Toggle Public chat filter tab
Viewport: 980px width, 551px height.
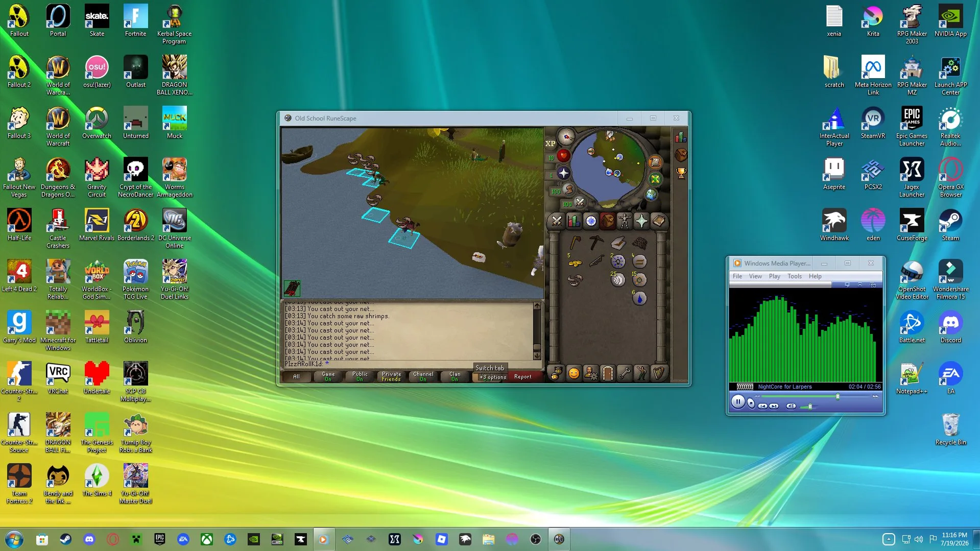[360, 376]
